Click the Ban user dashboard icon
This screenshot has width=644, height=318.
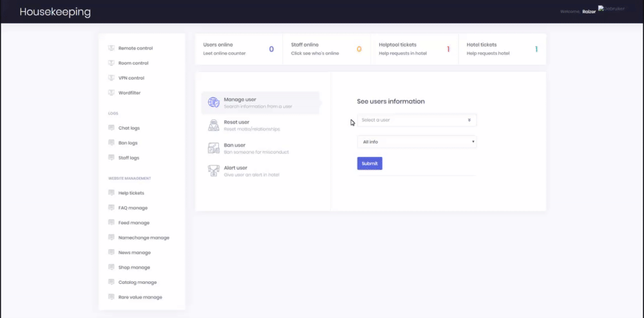coord(214,148)
